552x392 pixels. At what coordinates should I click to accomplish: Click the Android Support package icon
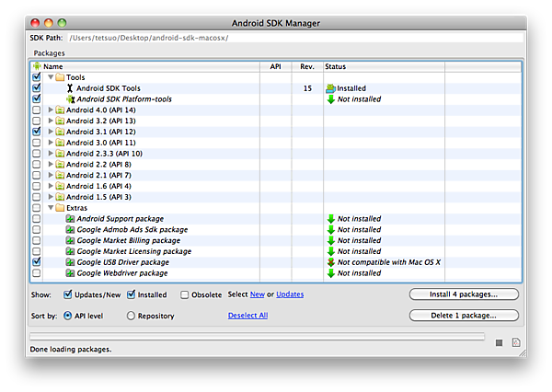coord(70,219)
